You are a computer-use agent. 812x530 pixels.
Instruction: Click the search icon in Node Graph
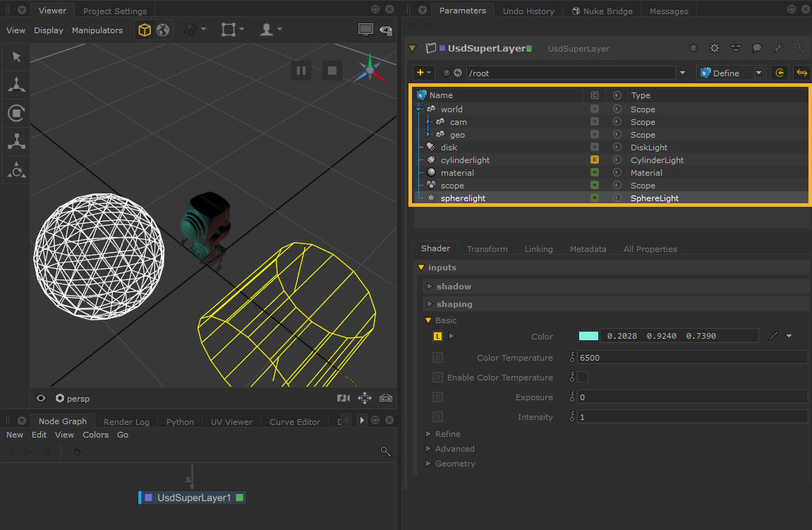pyautogui.click(x=385, y=452)
